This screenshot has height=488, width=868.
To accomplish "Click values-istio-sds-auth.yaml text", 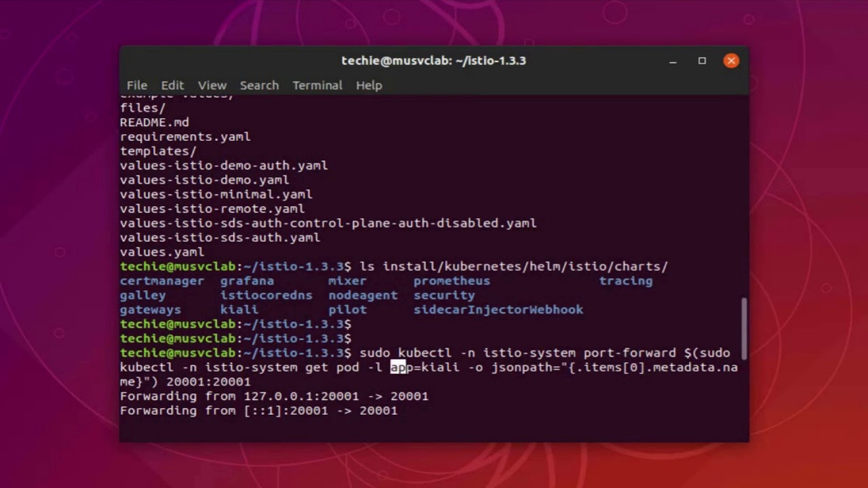I will (220, 238).
